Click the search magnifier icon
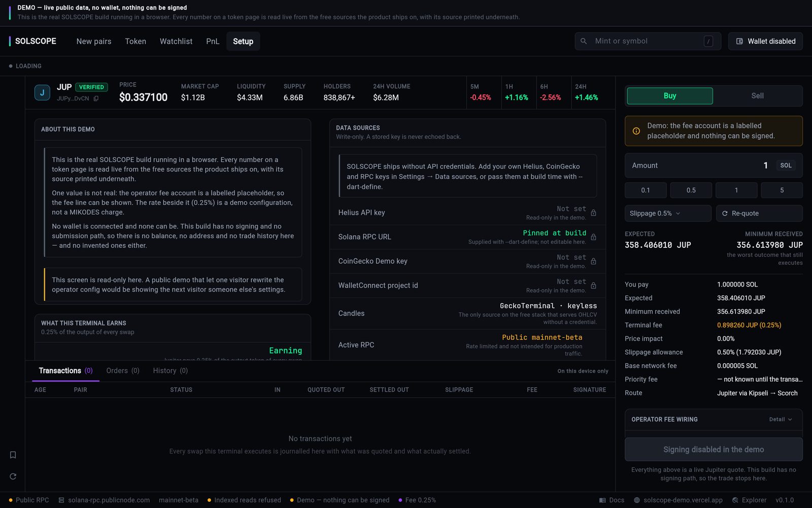 click(584, 41)
